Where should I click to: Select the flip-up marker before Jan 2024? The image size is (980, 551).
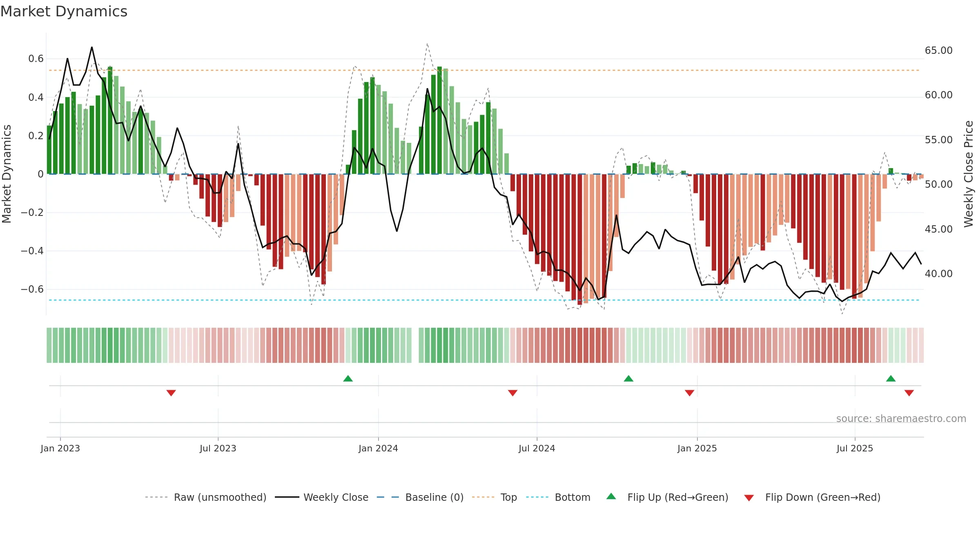348,378
